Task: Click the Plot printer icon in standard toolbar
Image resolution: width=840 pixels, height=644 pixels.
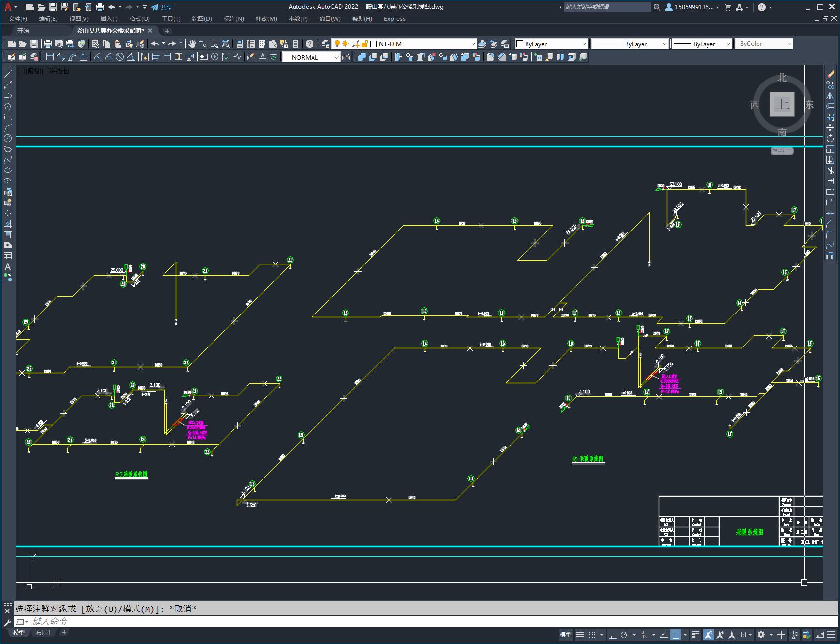Action: pos(48,44)
